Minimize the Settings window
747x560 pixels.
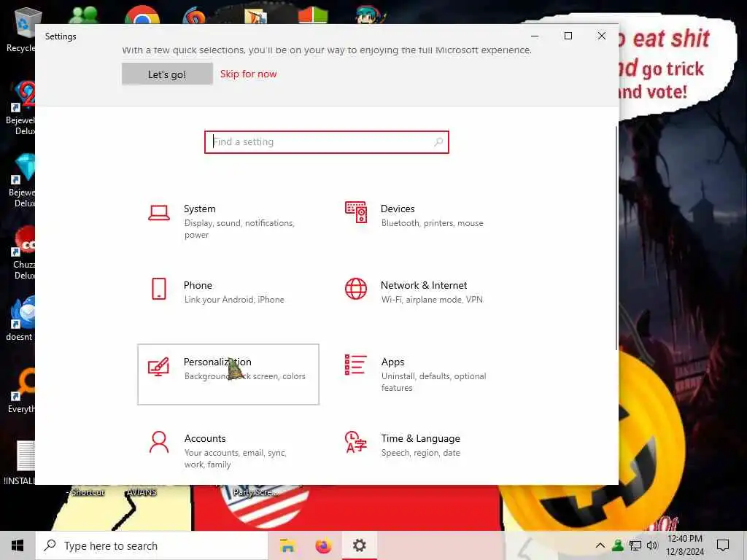click(x=535, y=36)
